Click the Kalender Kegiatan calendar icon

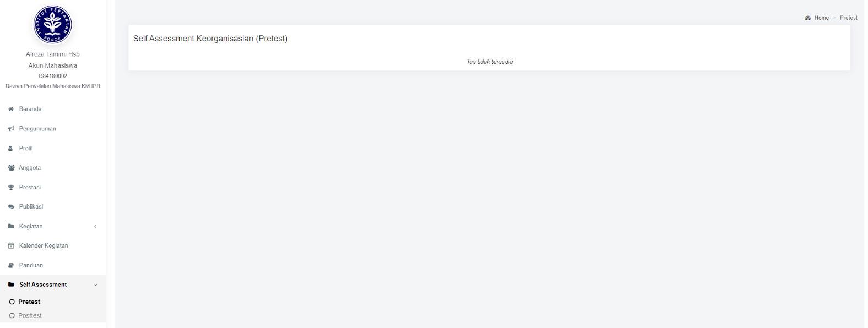pos(11,246)
